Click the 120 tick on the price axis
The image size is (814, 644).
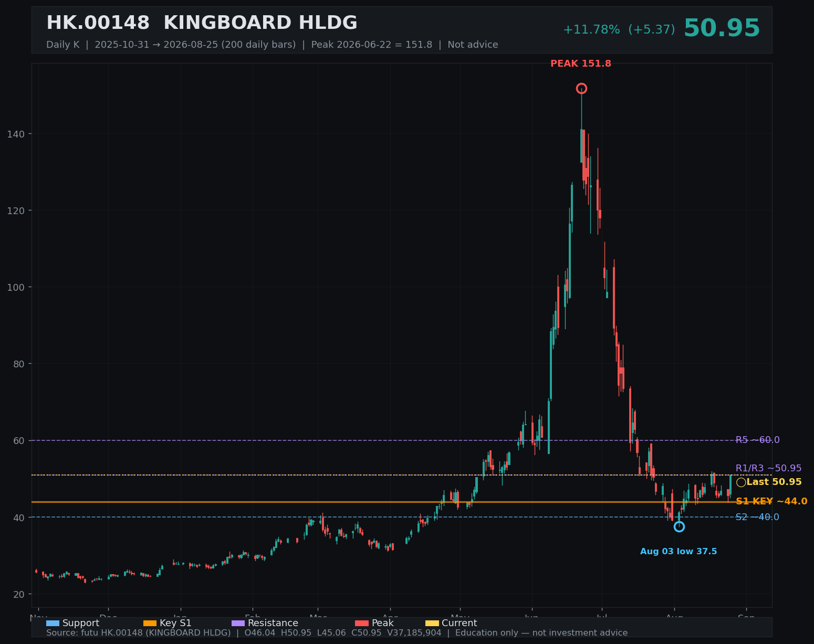pyautogui.click(x=15, y=211)
